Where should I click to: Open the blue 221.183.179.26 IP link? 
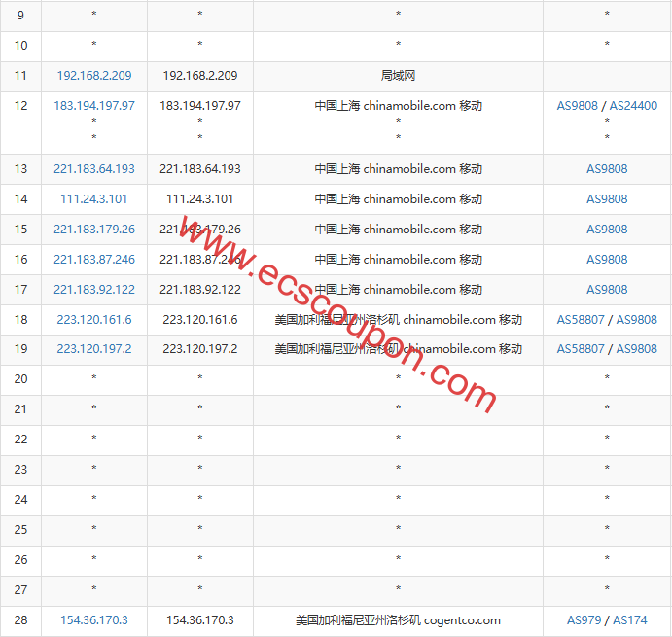tap(94, 230)
